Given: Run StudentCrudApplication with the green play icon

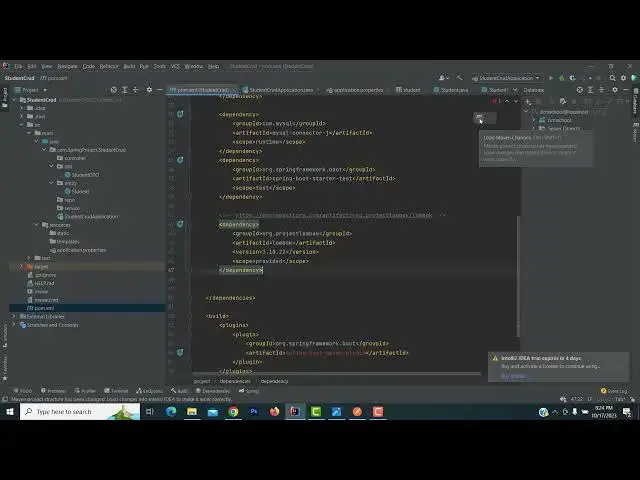Looking at the screenshot, I should pyautogui.click(x=551, y=78).
